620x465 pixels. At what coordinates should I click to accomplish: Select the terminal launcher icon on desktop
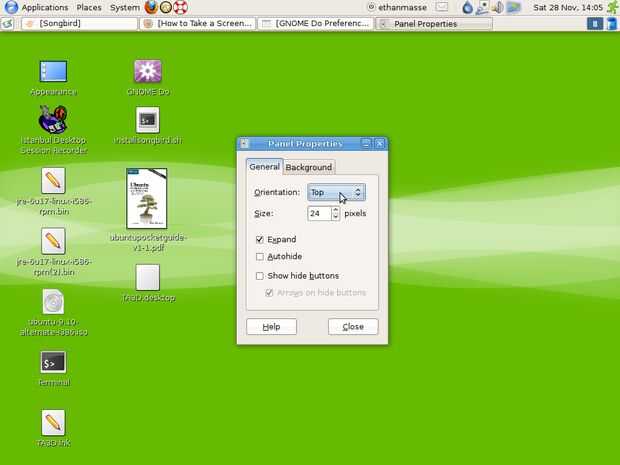tap(53, 362)
